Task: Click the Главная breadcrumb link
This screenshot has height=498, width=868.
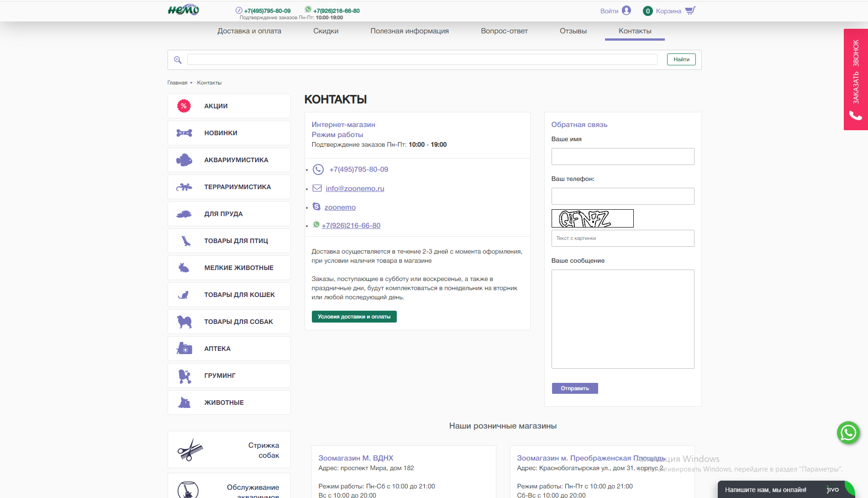Action: [177, 83]
